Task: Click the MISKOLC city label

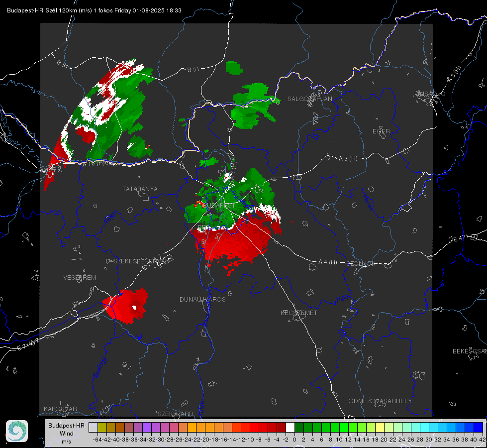Action: [x=431, y=94]
